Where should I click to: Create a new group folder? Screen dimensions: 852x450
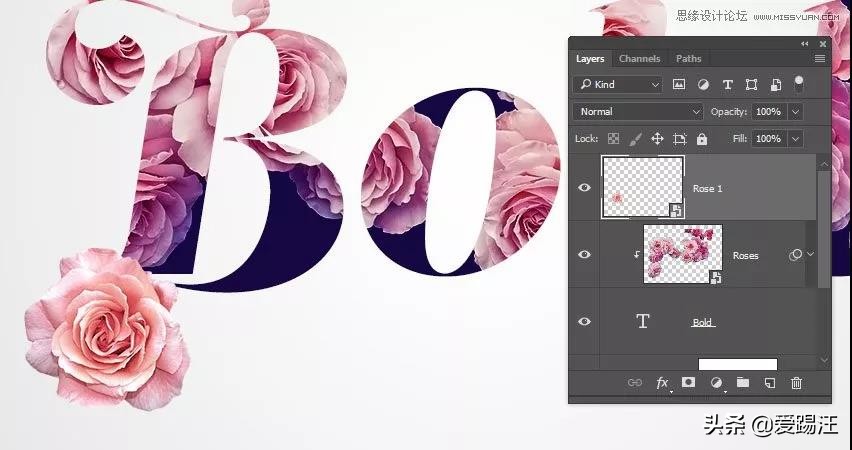coord(743,382)
